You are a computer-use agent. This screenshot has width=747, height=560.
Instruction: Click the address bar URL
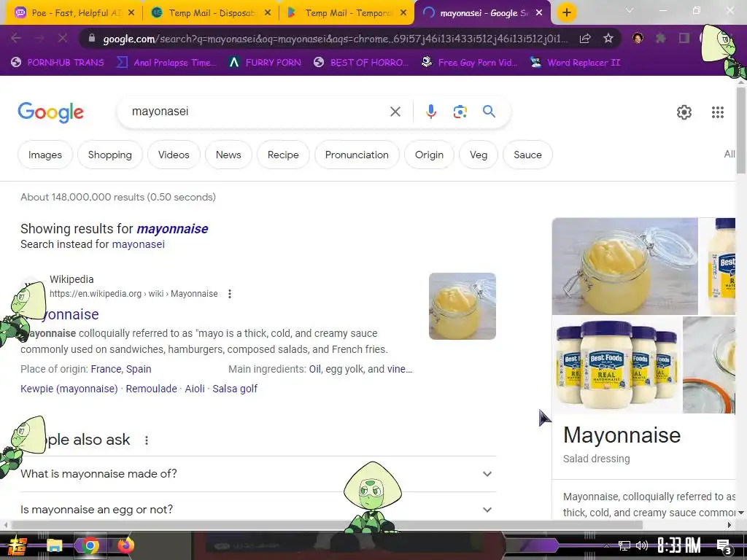pos(335,39)
